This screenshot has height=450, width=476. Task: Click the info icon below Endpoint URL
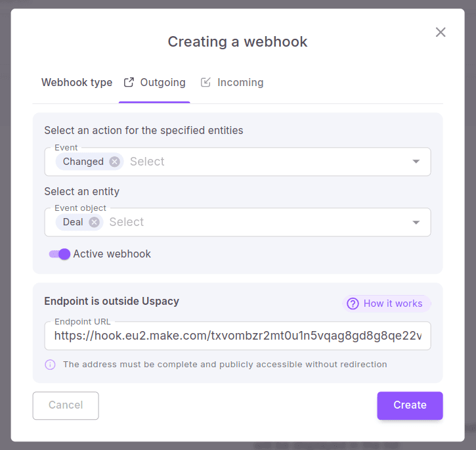point(50,365)
